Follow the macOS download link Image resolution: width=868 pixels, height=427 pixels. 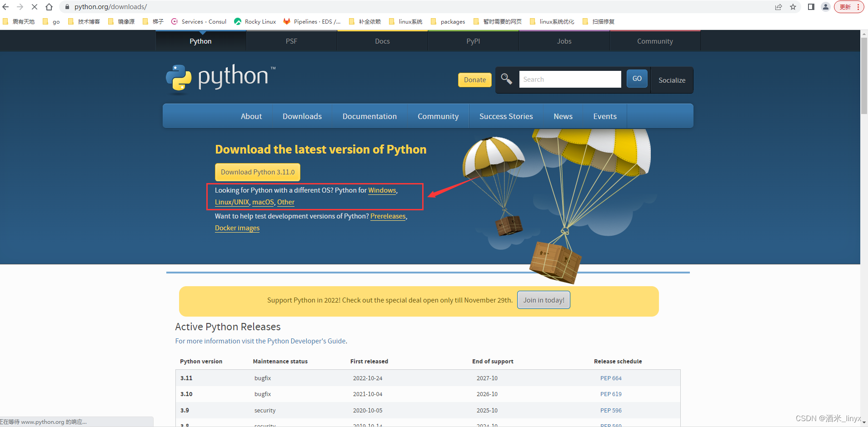tap(263, 202)
